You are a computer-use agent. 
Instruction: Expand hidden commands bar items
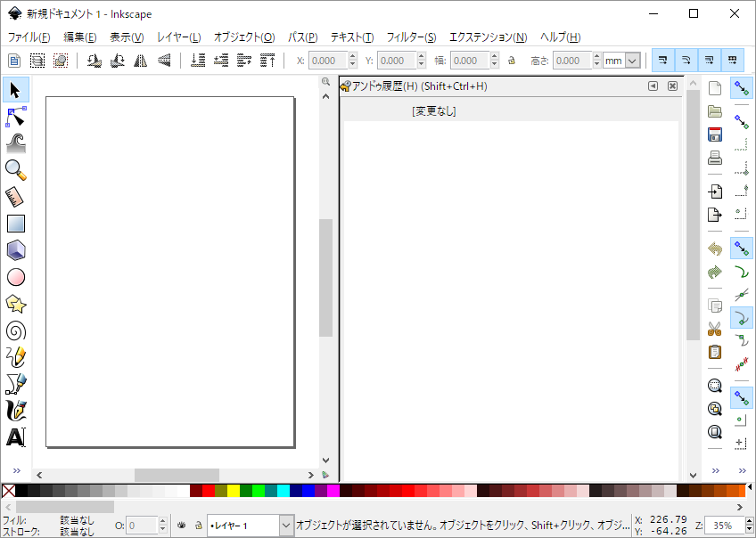[716, 470]
